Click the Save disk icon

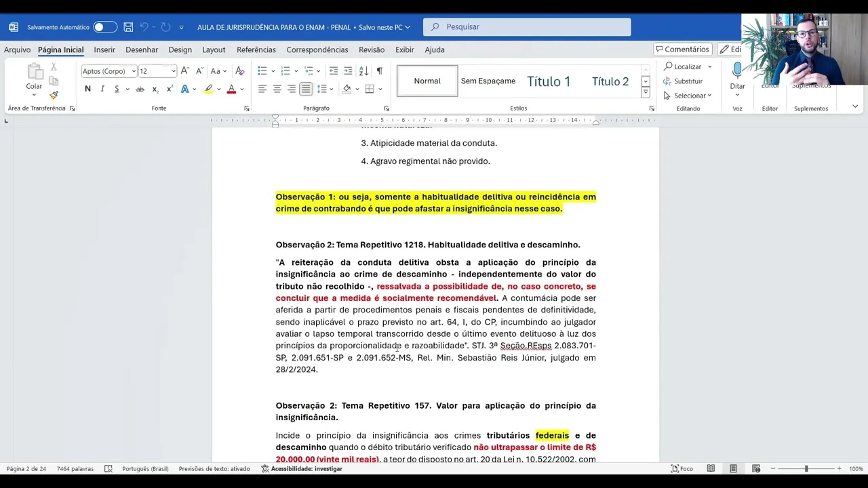click(128, 27)
